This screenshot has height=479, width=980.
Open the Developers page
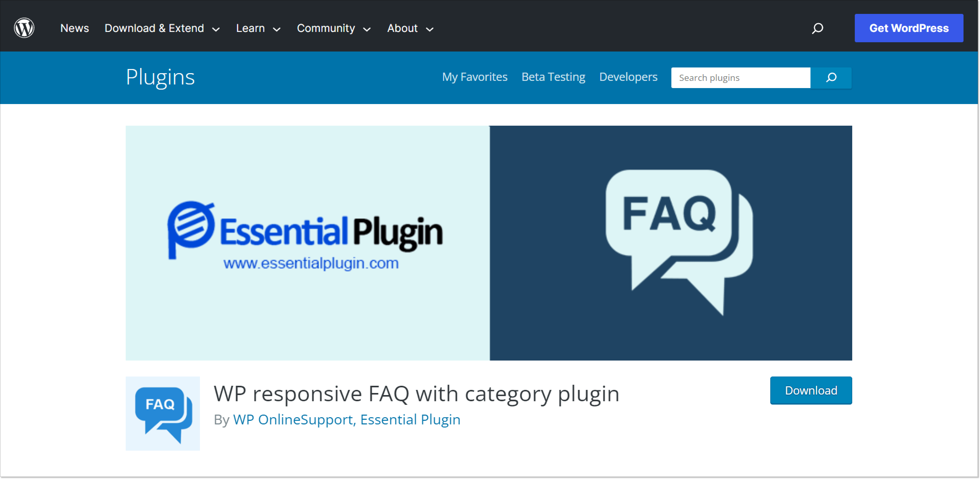tap(628, 77)
